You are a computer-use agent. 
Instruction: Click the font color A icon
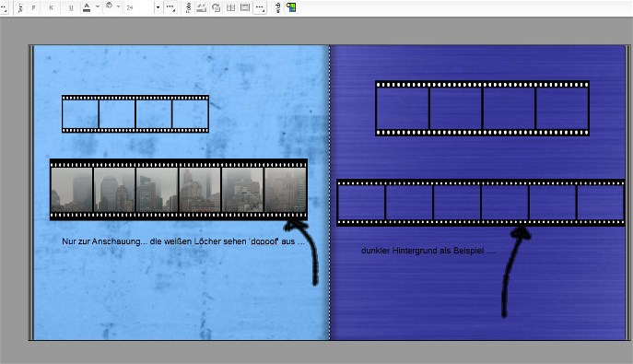[x=87, y=7]
